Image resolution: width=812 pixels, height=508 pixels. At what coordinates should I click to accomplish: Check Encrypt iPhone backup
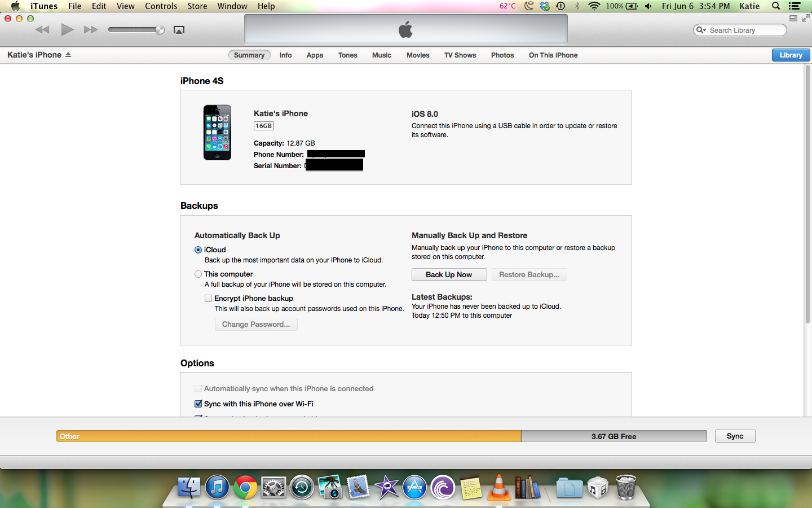tap(208, 298)
